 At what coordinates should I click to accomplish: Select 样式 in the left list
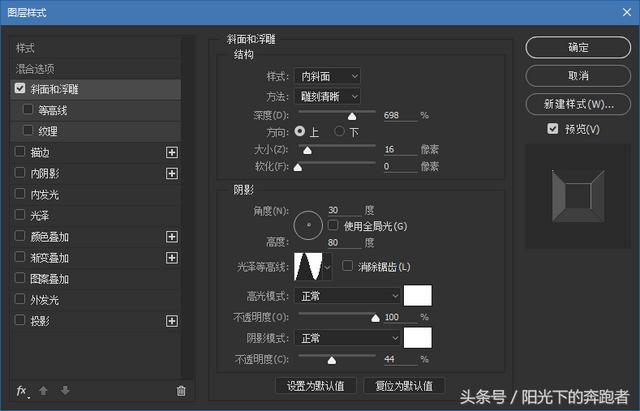[25, 48]
